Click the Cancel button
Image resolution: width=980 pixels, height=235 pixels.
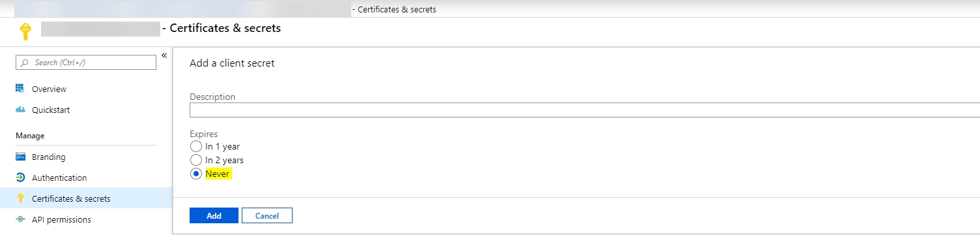[x=267, y=215]
